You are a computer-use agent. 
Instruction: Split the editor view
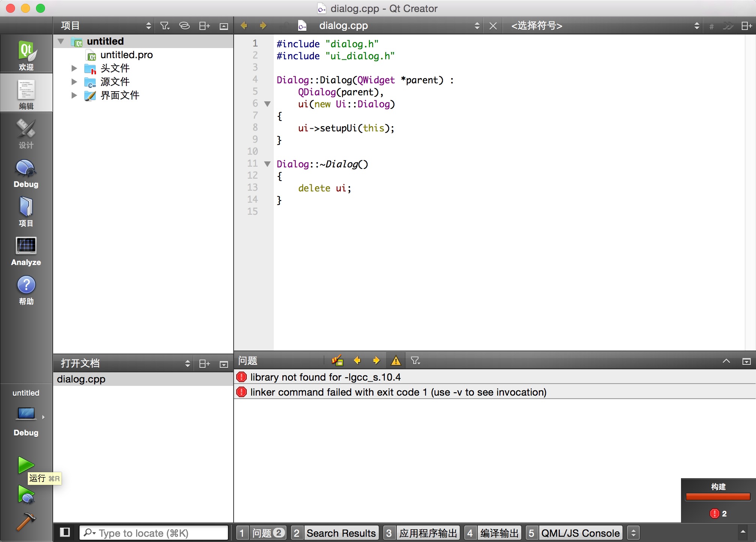(x=746, y=26)
